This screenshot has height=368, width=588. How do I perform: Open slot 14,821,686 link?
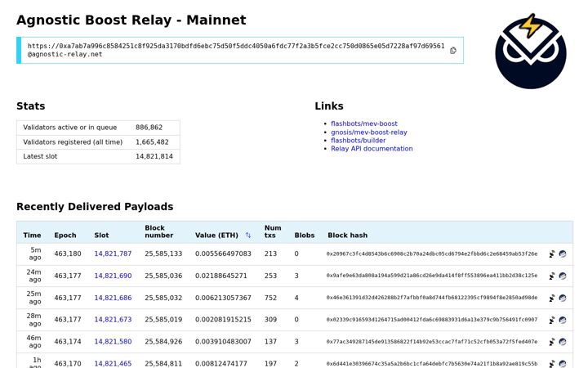click(x=113, y=298)
